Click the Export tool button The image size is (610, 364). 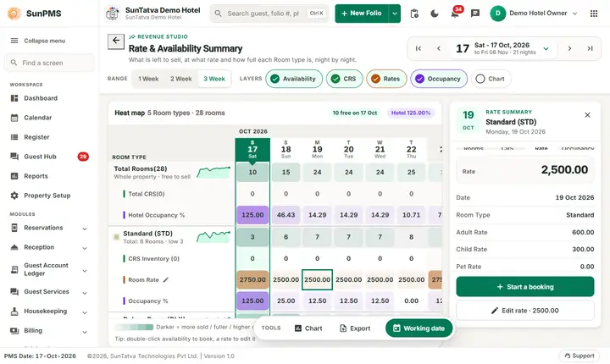pos(354,328)
